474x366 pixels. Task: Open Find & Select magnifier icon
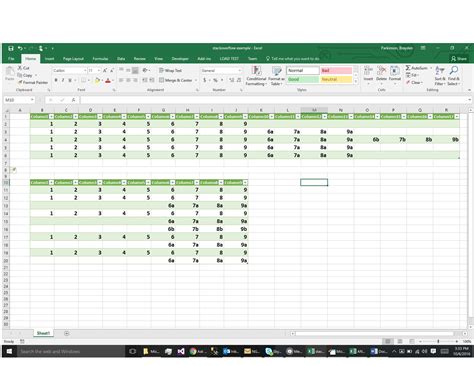pos(454,70)
